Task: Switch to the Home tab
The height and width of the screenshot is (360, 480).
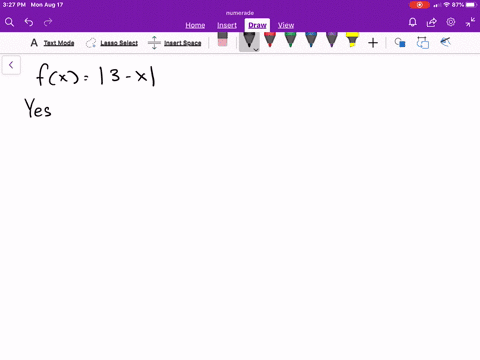Action: (195, 25)
